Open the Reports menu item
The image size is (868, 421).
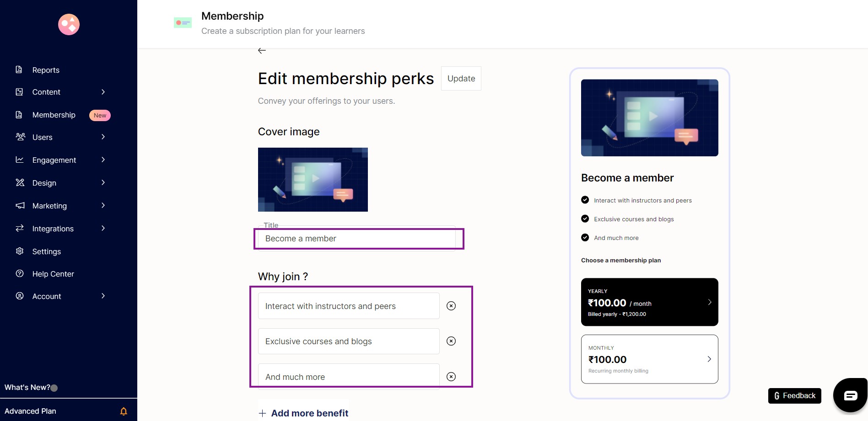tap(46, 70)
